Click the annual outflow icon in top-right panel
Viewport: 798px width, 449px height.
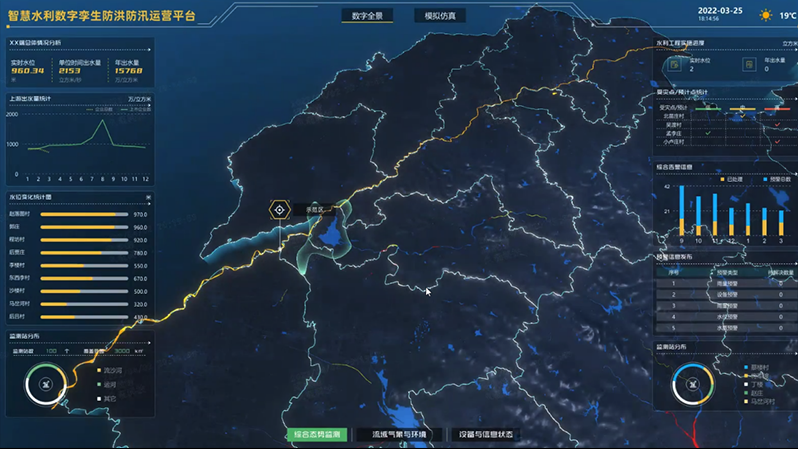pos(749,64)
